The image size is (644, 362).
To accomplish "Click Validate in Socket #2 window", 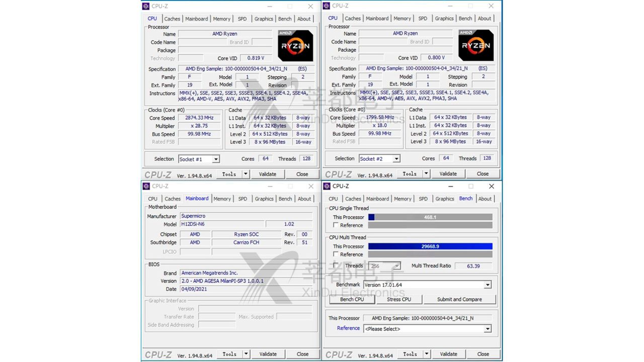I will click(448, 173).
